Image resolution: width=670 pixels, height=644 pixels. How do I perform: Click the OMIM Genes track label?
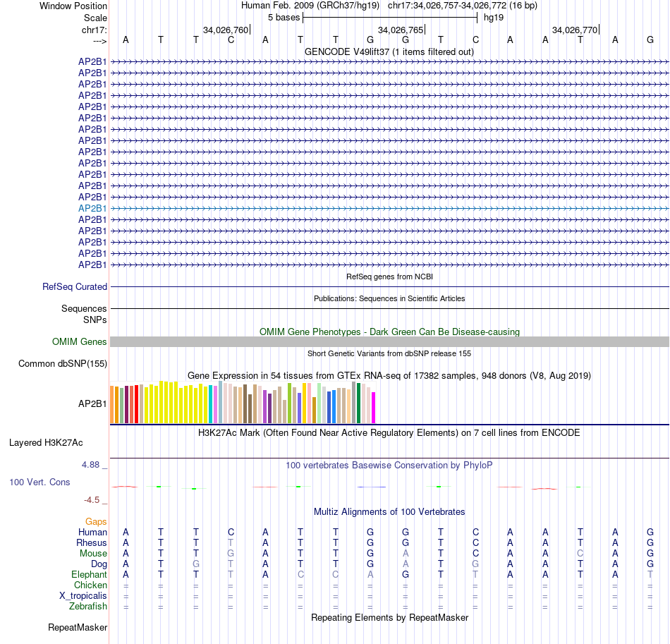point(79,341)
